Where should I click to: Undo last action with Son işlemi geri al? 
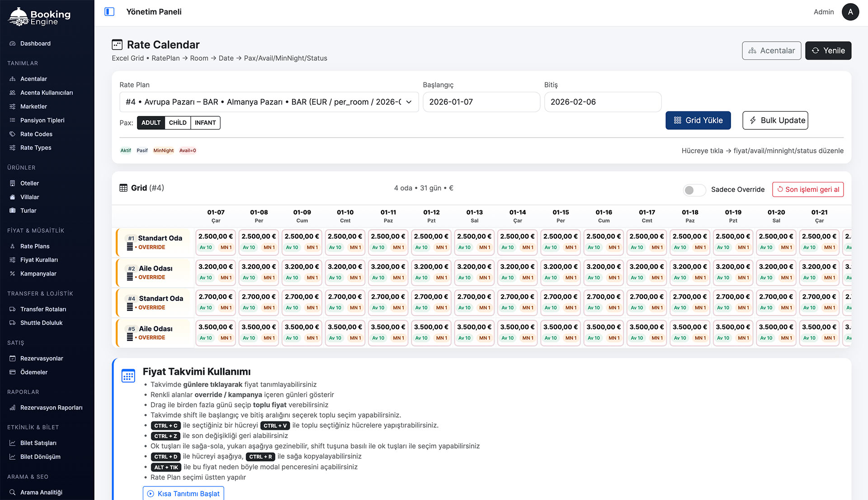[807, 189]
